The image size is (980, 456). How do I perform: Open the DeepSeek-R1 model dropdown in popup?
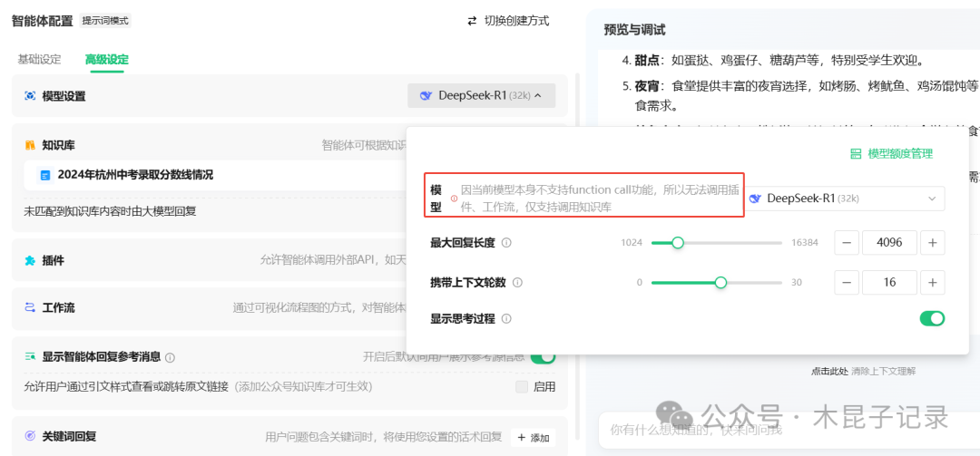(x=842, y=199)
